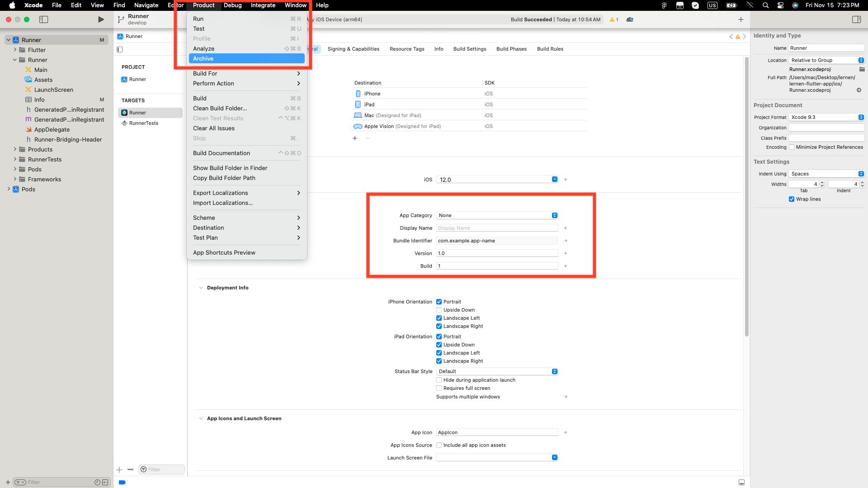Open Control Center in menu bar
This screenshot has width=868, height=488.
[780, 5]
